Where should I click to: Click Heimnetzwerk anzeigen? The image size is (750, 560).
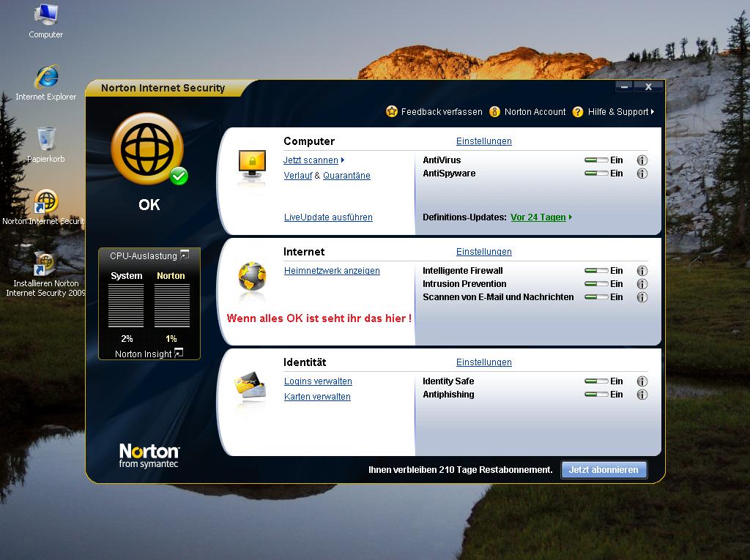coord(332,271)
